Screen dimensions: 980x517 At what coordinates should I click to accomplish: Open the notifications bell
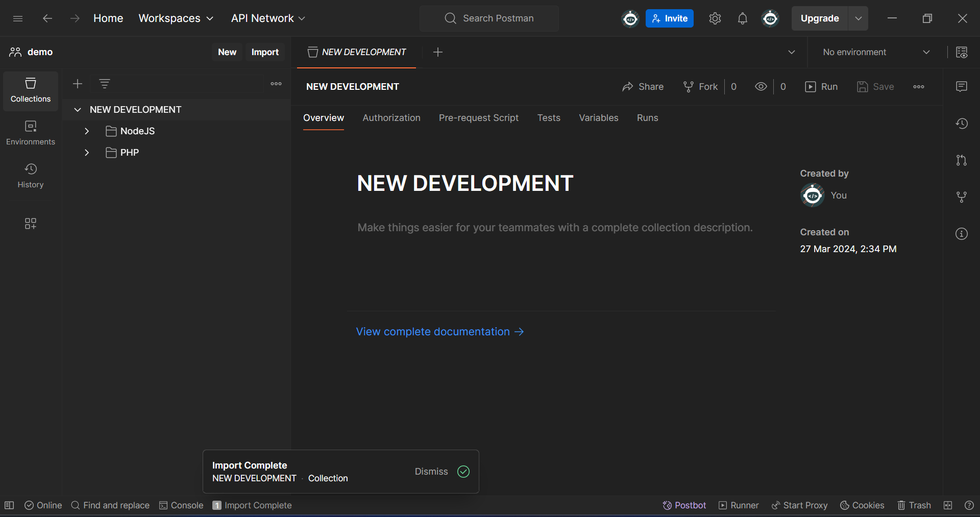(742, 18)
